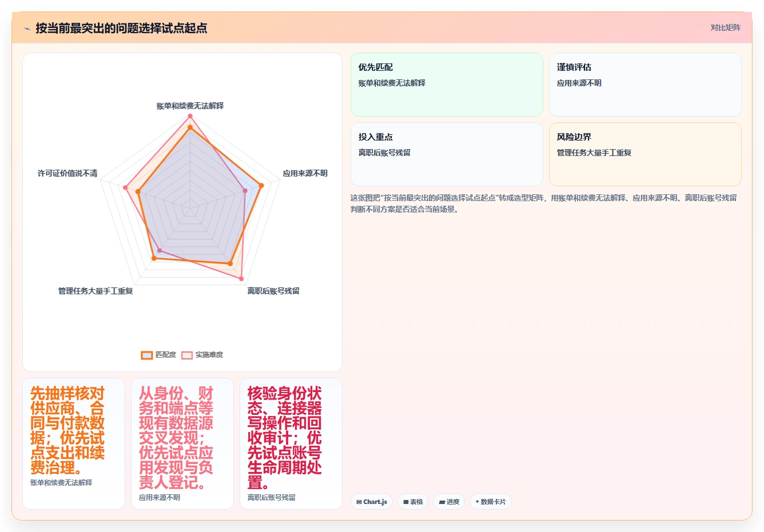Screen dimensions: 764x532
Task: Click the 进度 chip icon
Action: click(441, 502)
